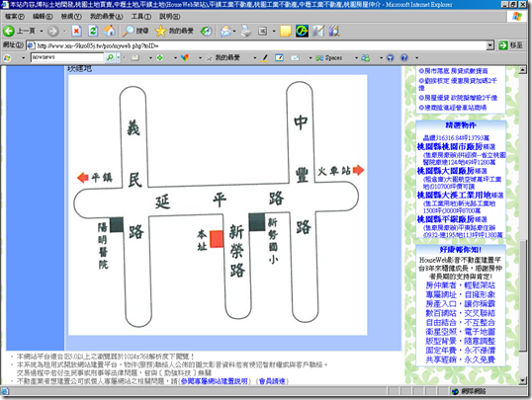Viewport: 532px width, 400px height.
Task: Open the 工具(T) Tools menu
Action: [141, 16]
